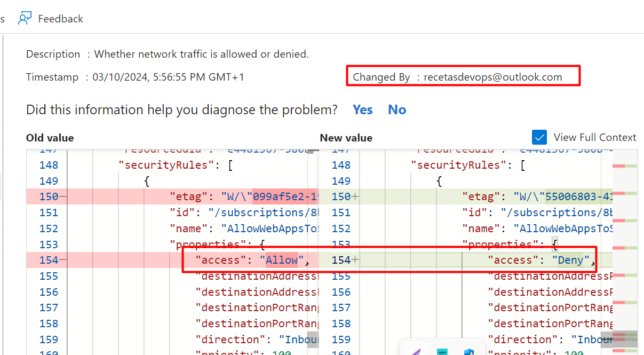Image resolution: width=644 pixels, height=355 pixels.
Task: Select the "Deny" value in new pane
Action: [571, 260]
